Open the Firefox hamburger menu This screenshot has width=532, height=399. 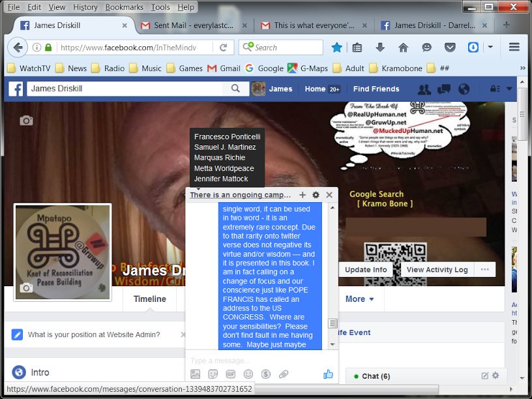pos(514,47)
